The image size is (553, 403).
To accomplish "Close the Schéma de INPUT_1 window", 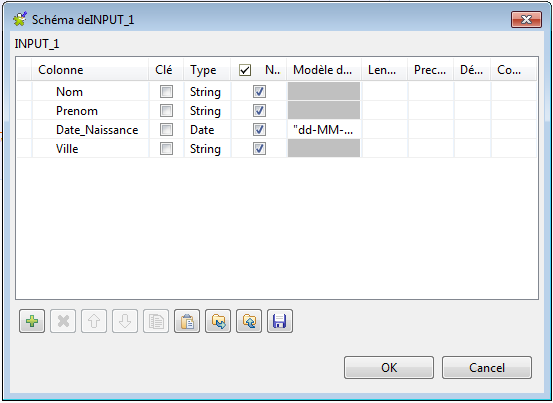I will tap(526, 19).
